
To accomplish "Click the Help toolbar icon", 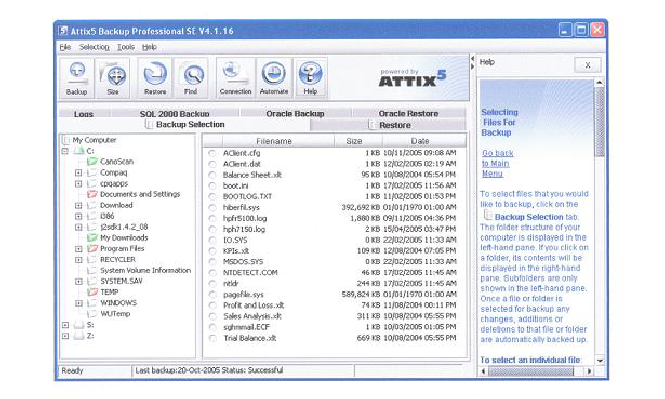I will (310, 78).
